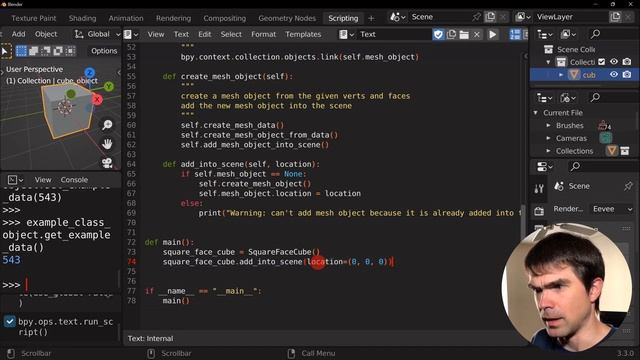Open the text editor View menu
Screen dimensions: 640x360
click(156, 34)
